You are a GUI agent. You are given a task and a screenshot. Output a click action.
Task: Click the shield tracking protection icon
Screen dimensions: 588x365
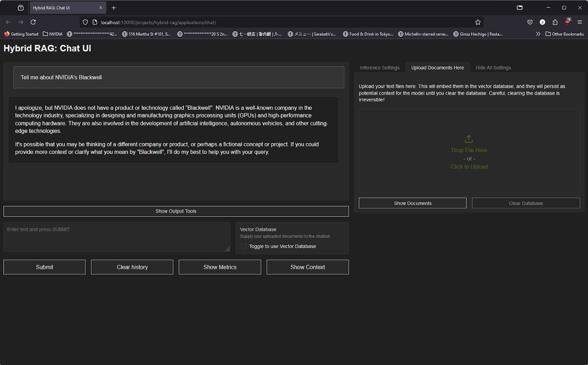(x=85, y=22)
